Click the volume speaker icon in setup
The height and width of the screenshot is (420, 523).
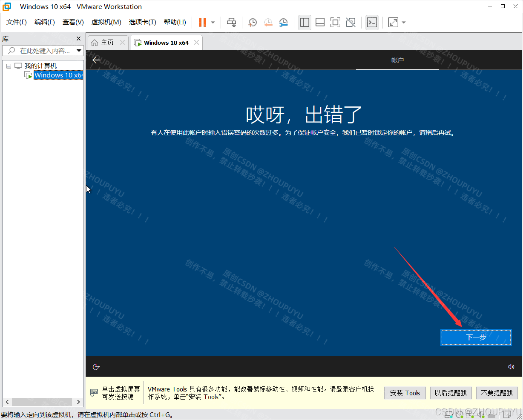(x=512, y=367)
